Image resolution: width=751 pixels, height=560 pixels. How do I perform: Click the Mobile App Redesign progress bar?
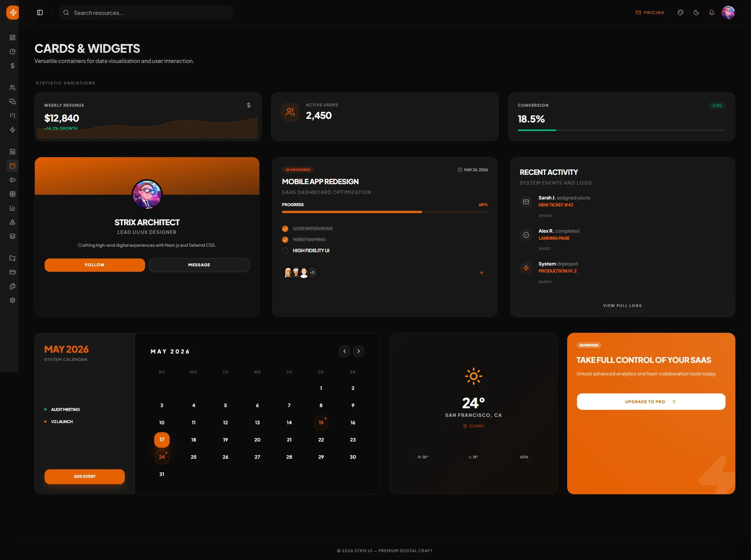pyautogui.click(x=384, y=212)
